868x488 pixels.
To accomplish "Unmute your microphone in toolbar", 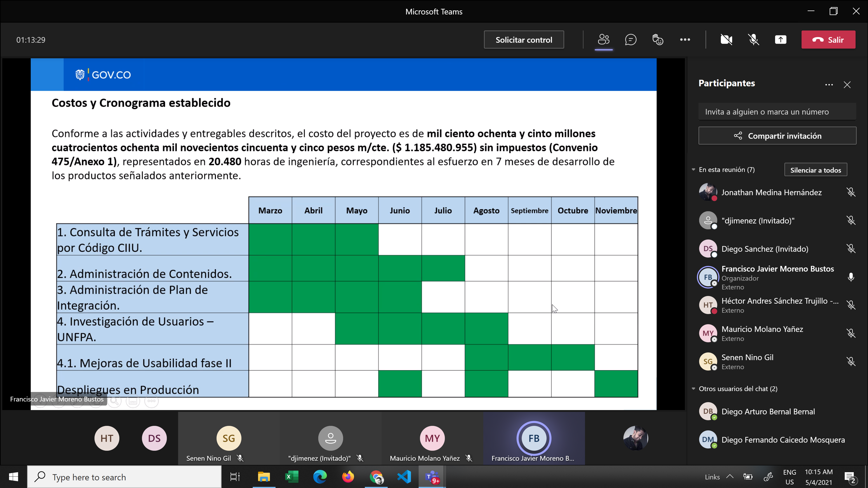I will 753,40.
